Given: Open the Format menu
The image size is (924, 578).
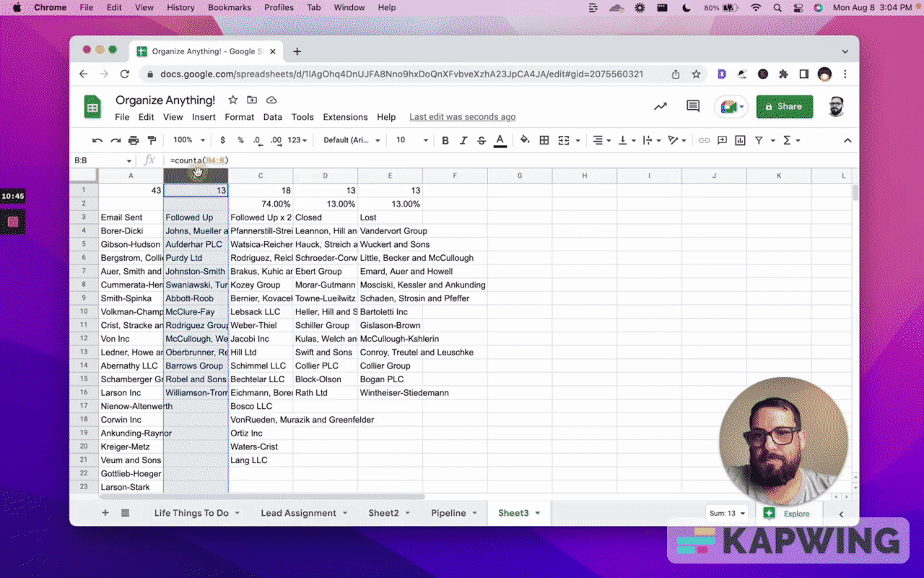Looking at the screenshot, I should tap(240, 117).
